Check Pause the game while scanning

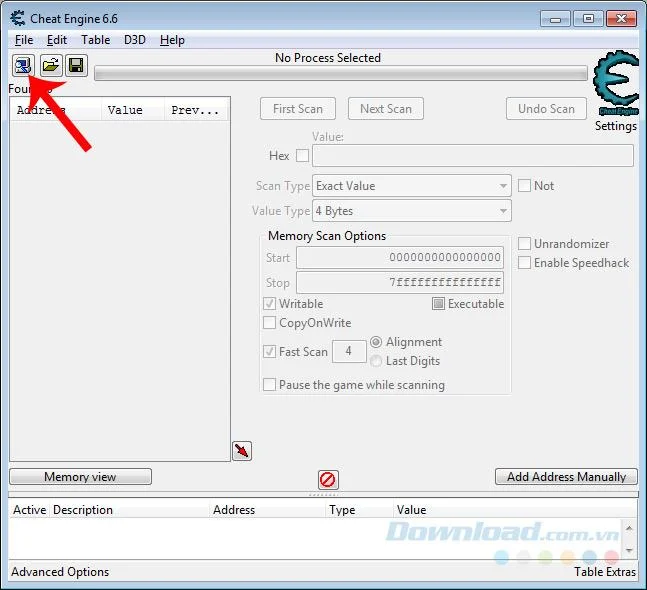[x=269, y=385]
